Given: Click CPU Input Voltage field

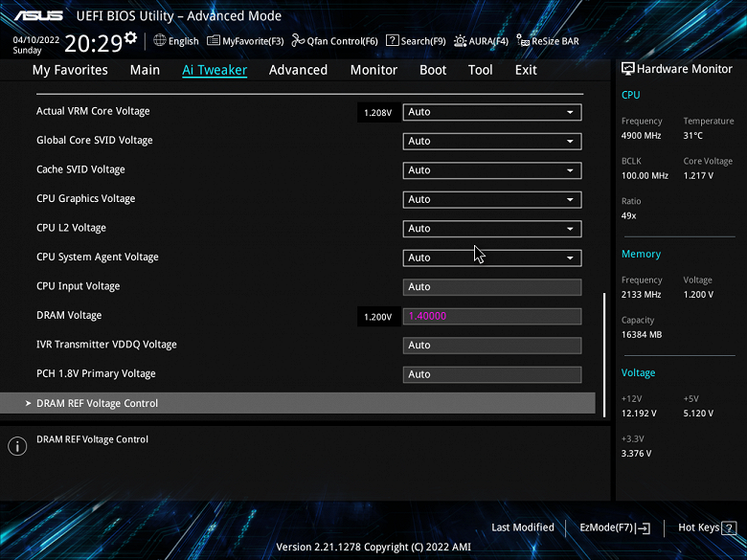Looking at the screenshot, I should pos(492,287).
